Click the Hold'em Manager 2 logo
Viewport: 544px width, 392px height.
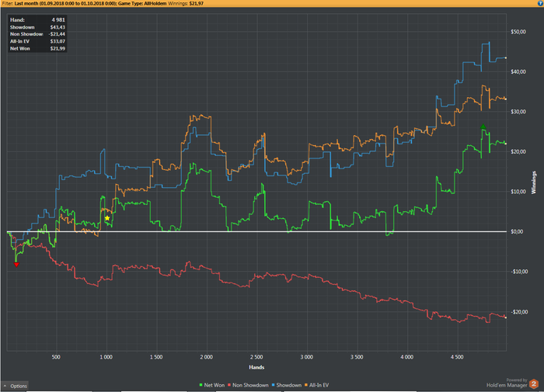coord(534,384)
